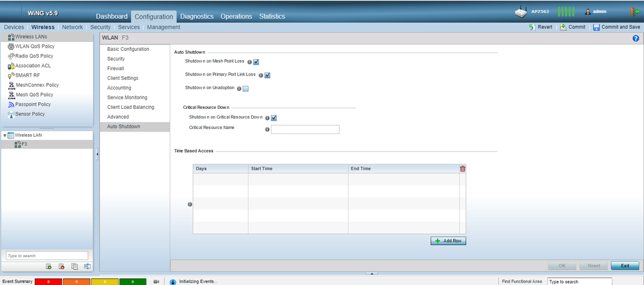Collapse the Wireless LAN tree node
This screenshot has height=285, width=644.
tap(5, 135)
